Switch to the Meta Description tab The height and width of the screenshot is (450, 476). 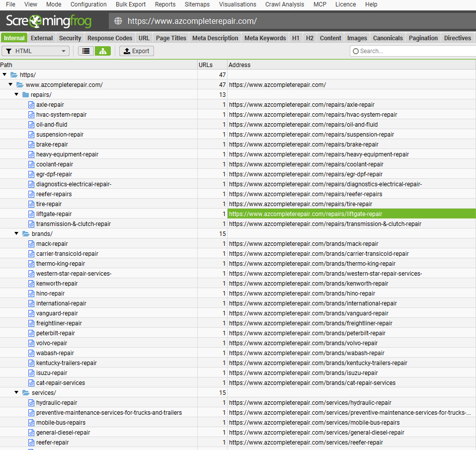pyautogui.click(x=215, y=38)
